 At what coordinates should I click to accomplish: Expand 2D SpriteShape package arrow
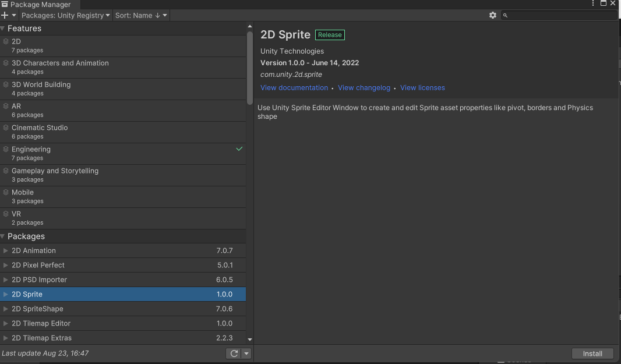6,309
